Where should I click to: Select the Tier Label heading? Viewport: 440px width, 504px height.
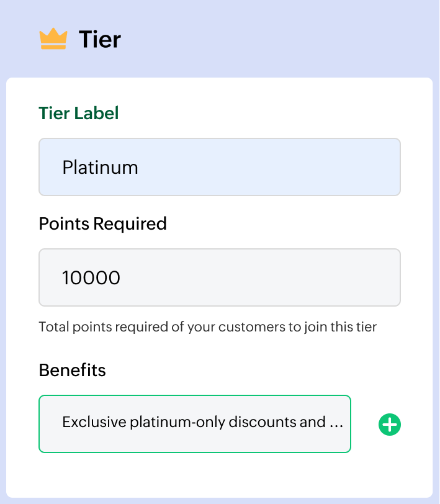pos(78,113)
